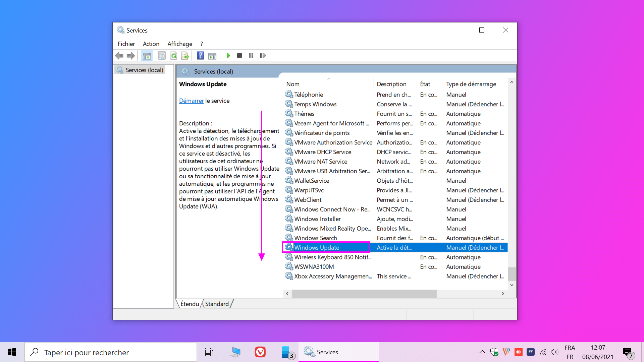Select Xbox Accessory Management service

(x=396, y=276)
